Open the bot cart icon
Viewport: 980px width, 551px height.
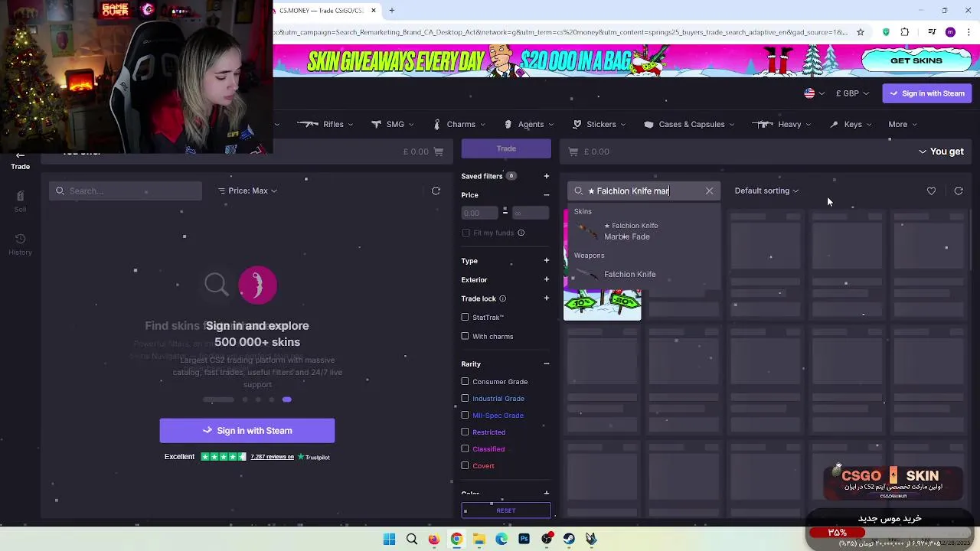573,152
